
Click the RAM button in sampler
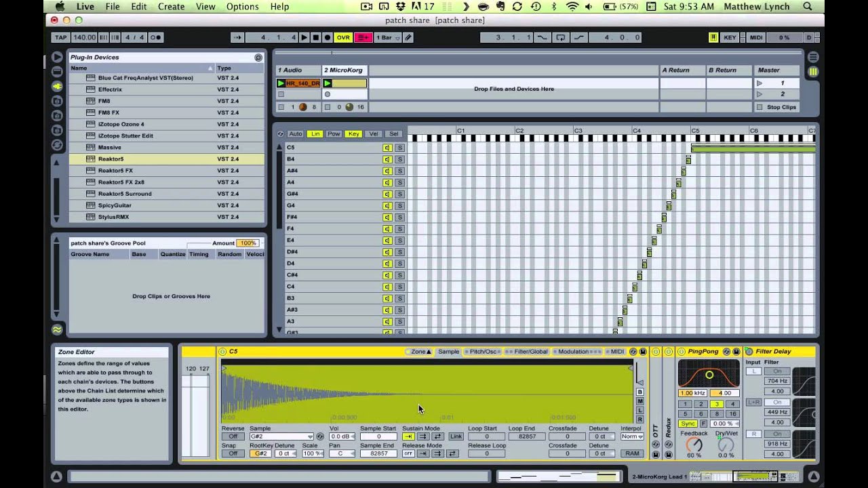pyautogui.click(x=632, y=453)
